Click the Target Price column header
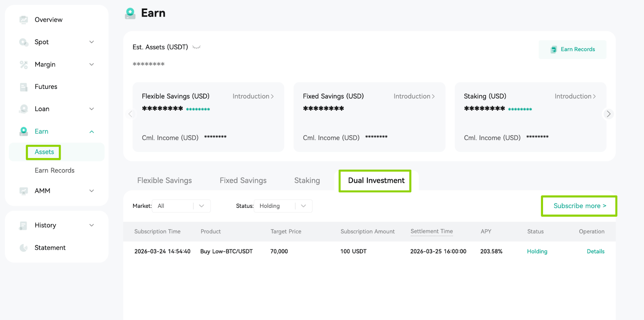Image resolution: width=644 pixels, height=320 pixels. (x=286, y=232)
